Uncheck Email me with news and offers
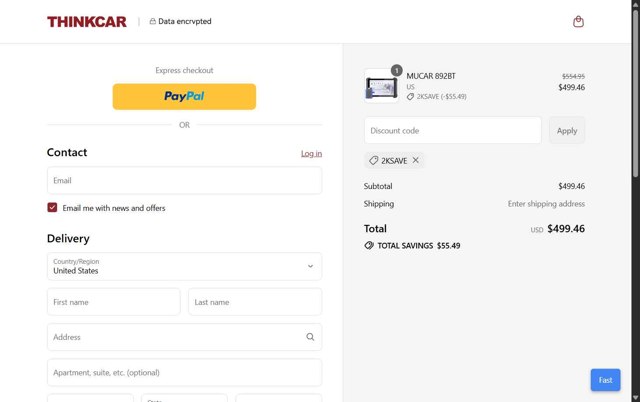The image size is (640, 402). [x=52, y=207]
